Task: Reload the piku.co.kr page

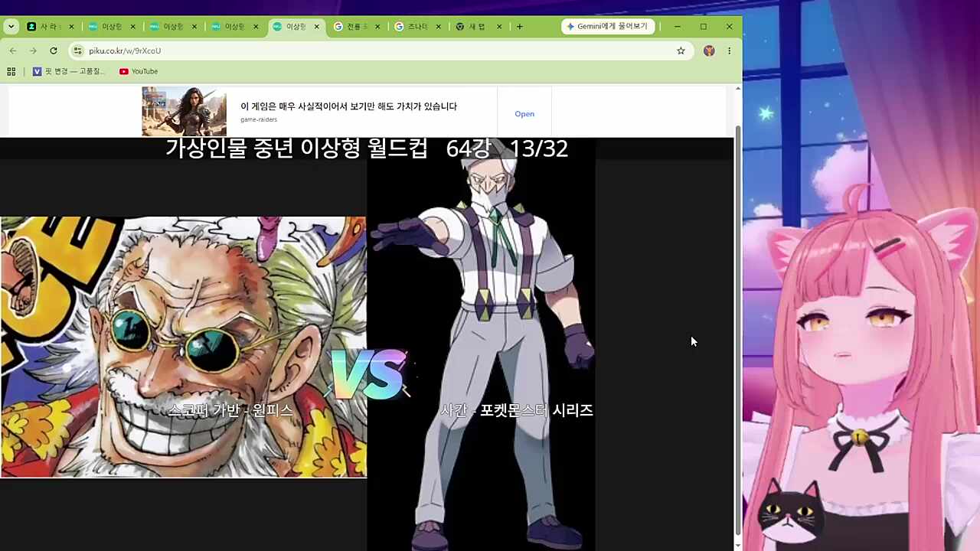Action: tap(53, 51)
